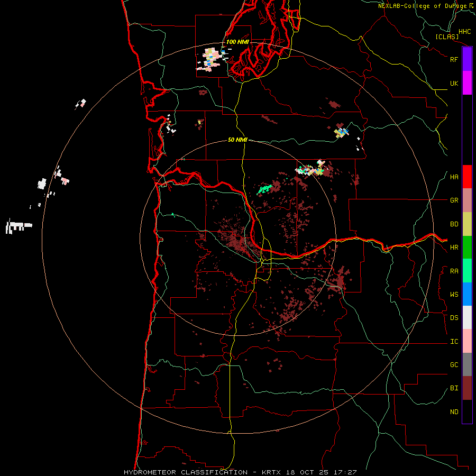
Task: Click the "DS" legend label text
Action: [x=454, y=318]
